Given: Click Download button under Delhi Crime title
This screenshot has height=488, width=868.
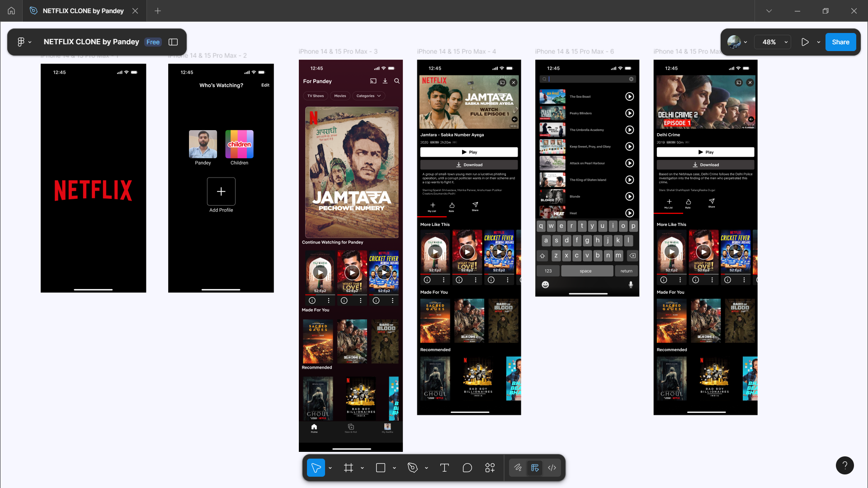Looking at the screenshot, I should pos(705,165).
